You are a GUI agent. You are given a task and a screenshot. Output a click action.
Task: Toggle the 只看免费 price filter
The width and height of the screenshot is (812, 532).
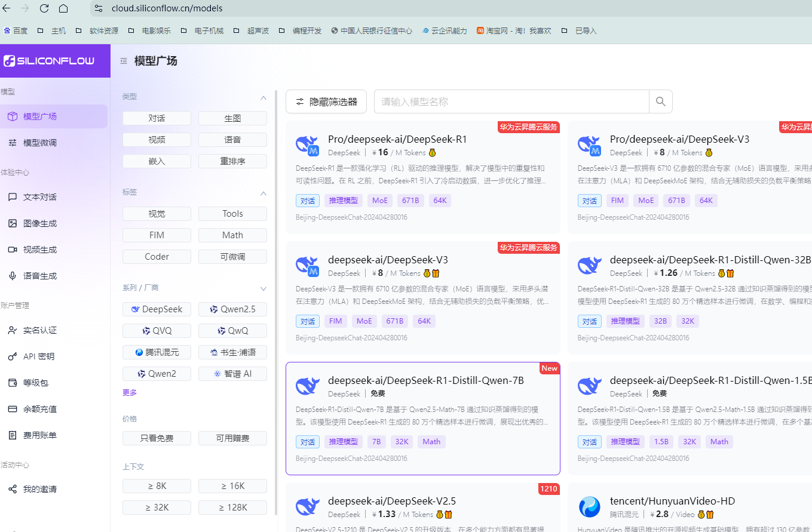point(157,438)
